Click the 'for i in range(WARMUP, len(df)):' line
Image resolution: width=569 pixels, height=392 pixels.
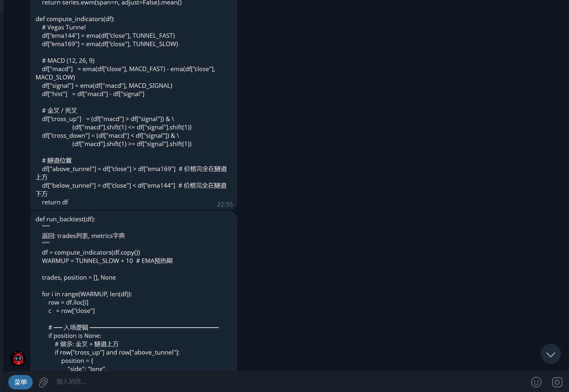(x=87, y=294)
